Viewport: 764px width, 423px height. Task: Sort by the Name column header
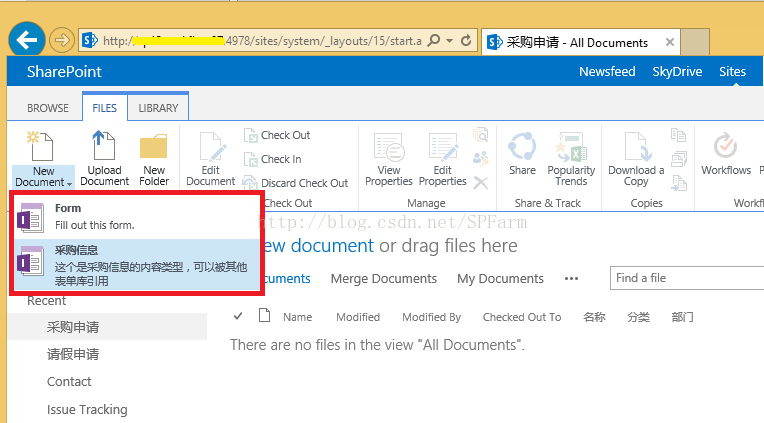[297, 317]
